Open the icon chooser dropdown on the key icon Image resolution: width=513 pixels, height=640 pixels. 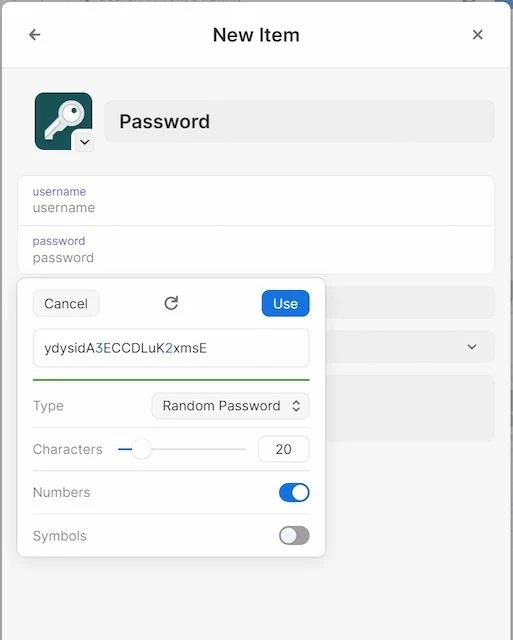[84, 142]
